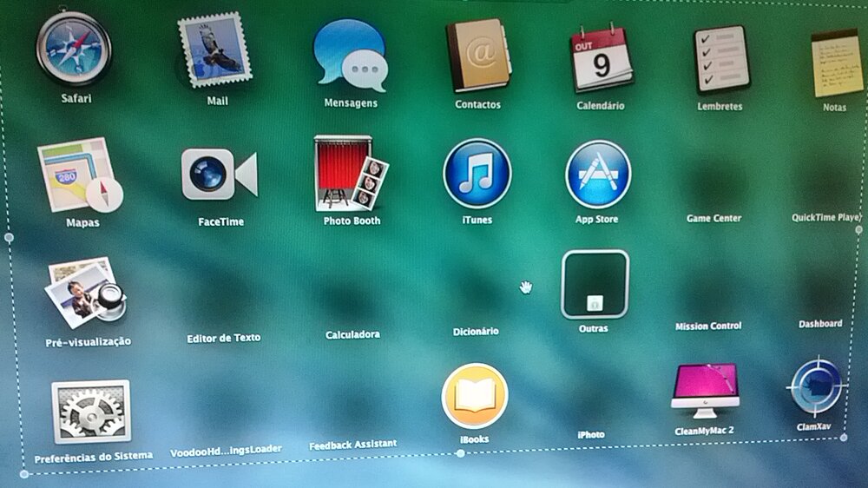Launch the ClamXav antivirus app

[818, 388]
